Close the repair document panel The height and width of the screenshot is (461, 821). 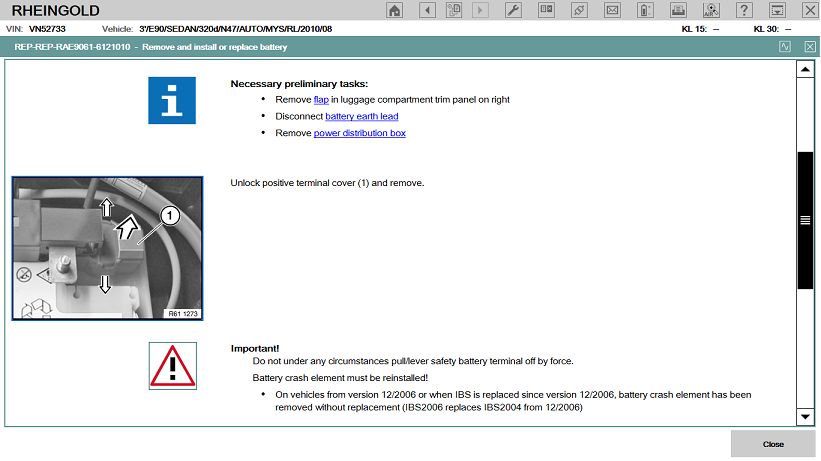click(x=810, y=47)
